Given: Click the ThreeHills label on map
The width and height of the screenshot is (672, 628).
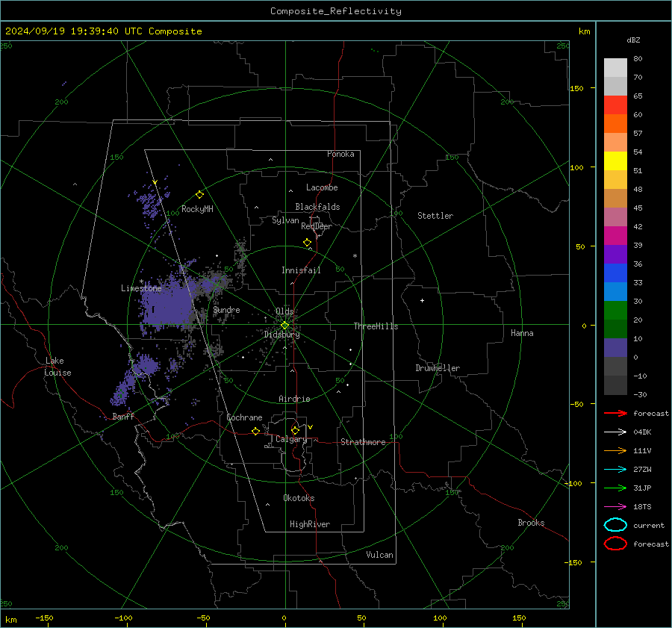Looking at the screenshot, I should pos(376,326).
